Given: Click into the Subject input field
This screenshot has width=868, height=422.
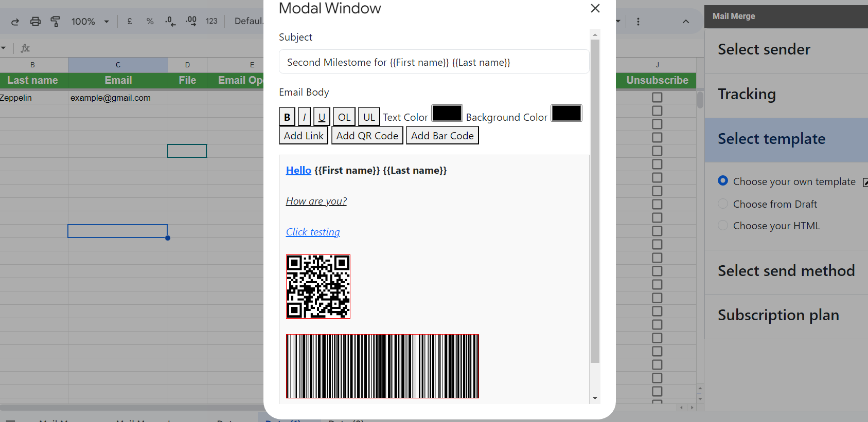Looking at the screenshot, I should (434, 62).
